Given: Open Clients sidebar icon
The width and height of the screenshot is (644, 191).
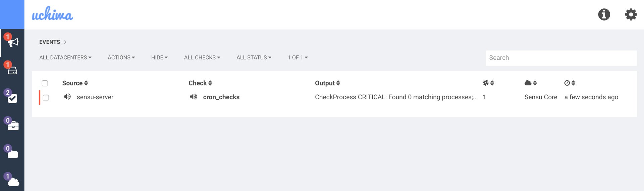Looking at the screenshot, I should point(12,70).
